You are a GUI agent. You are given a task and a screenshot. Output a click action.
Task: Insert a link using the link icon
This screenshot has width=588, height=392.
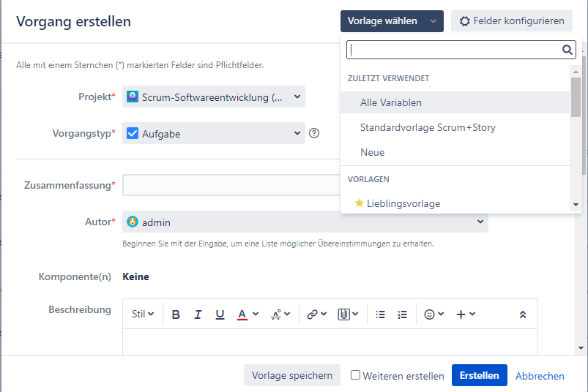(313, 314)
